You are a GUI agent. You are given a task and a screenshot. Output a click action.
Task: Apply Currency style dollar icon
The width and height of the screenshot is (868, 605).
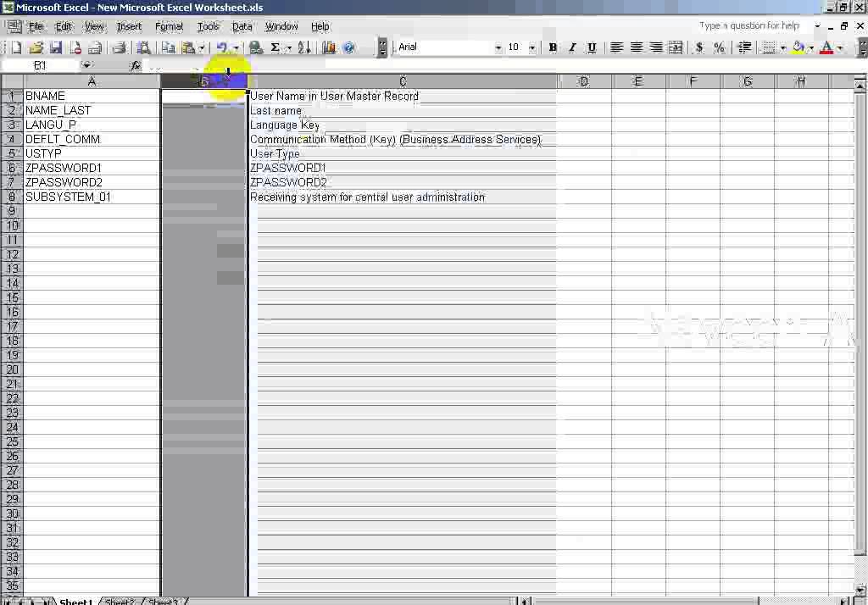[x=699, y=47]
